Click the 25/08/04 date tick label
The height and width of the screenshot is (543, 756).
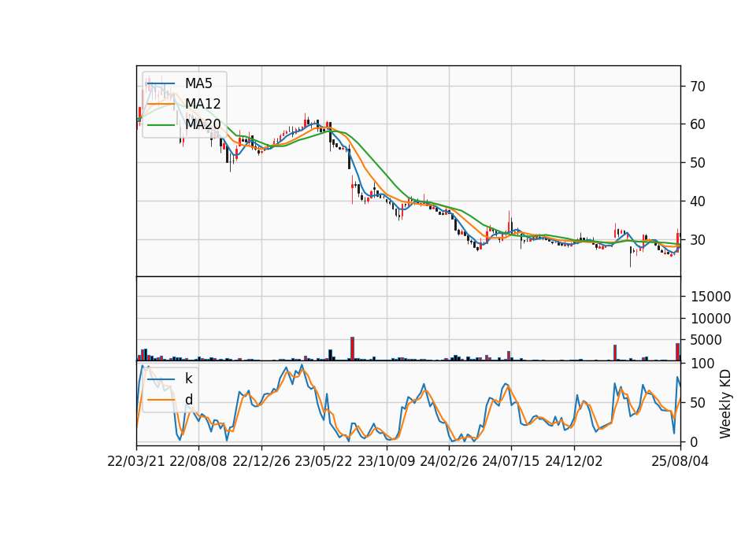(680, 461)
